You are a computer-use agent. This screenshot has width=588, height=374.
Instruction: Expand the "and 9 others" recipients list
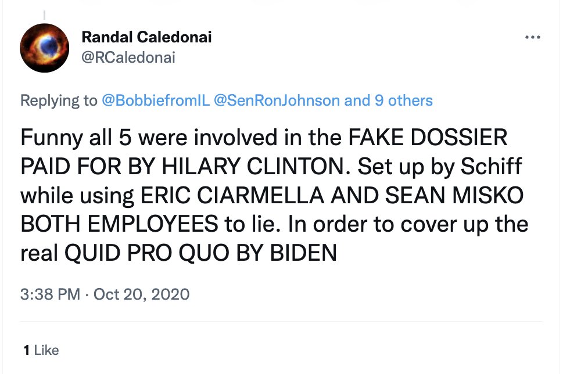pyautogui.click(x=389, y=100)
